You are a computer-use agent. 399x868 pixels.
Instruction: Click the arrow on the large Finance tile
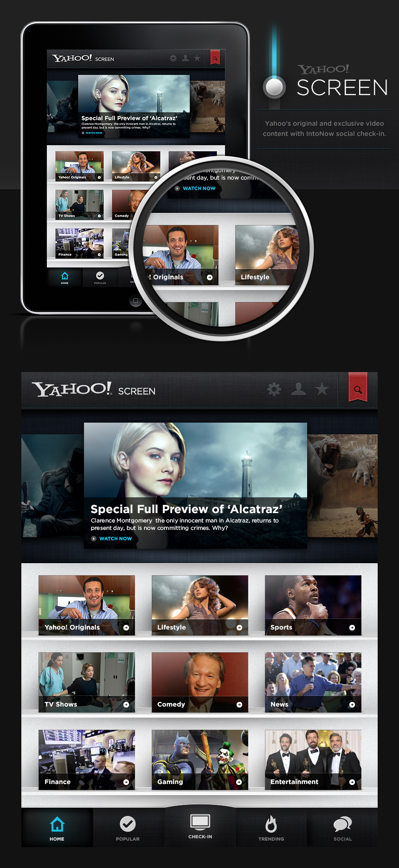[x=126, y=782]
